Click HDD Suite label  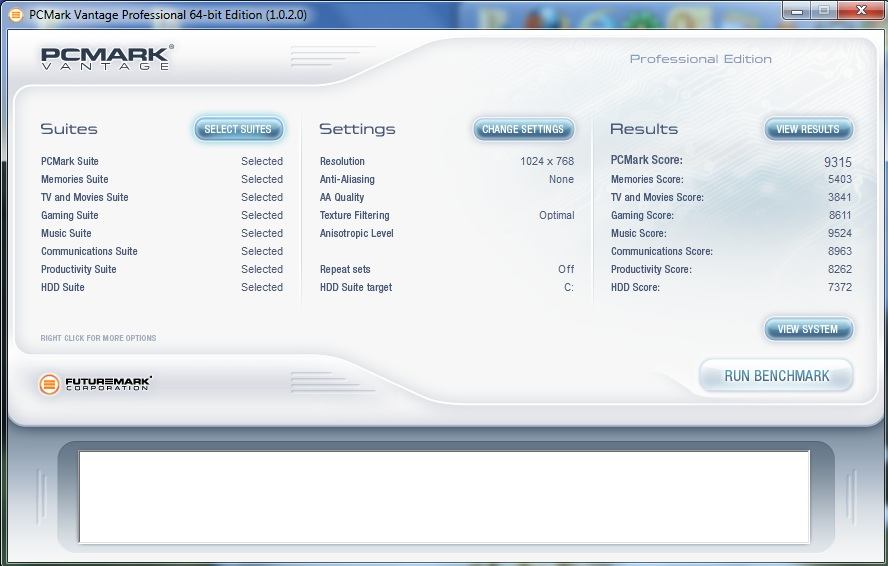(x=63, y=288)
